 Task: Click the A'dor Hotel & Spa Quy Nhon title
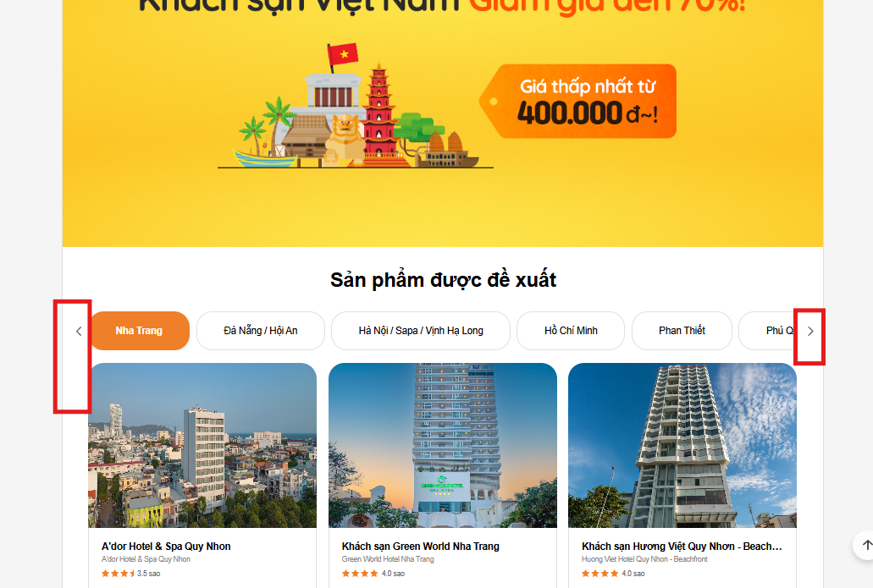pos(166,547)
